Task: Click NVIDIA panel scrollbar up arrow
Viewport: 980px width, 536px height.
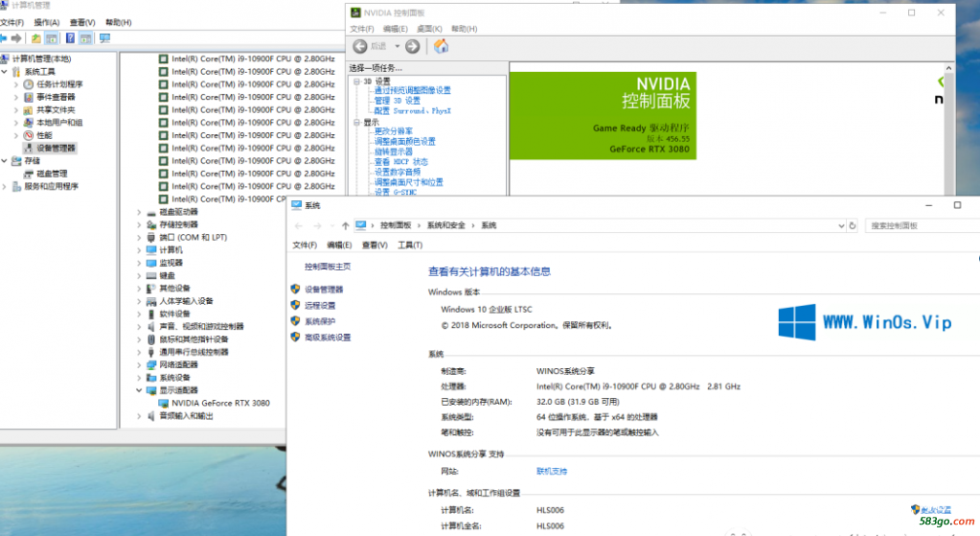Action: point(948,67)
